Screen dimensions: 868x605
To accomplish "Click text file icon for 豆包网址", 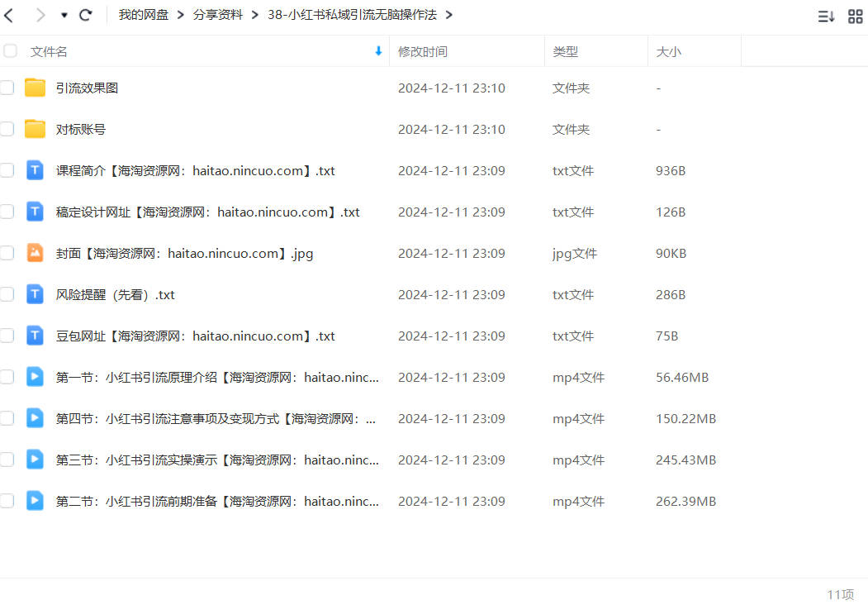I will tap(35, 336).
